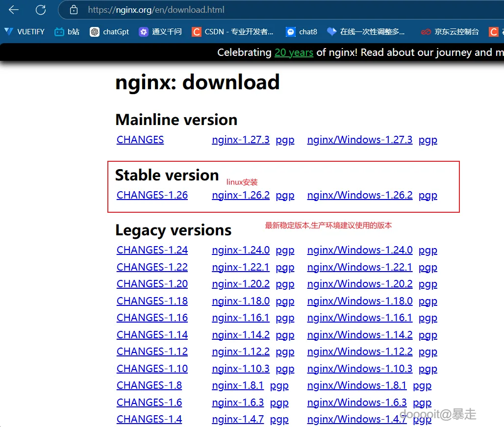Open pgp signature for nginx-1.27.3
Image resolution: width=504 pixels, height=427 pixels.
tap(285, 140)
